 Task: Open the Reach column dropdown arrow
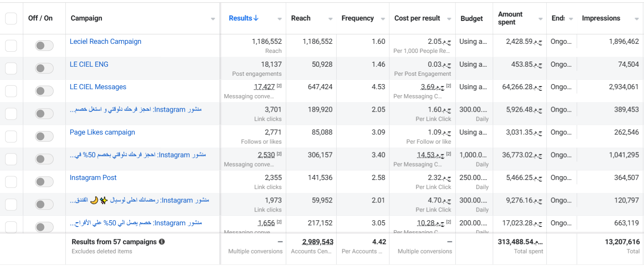[330, 19]
